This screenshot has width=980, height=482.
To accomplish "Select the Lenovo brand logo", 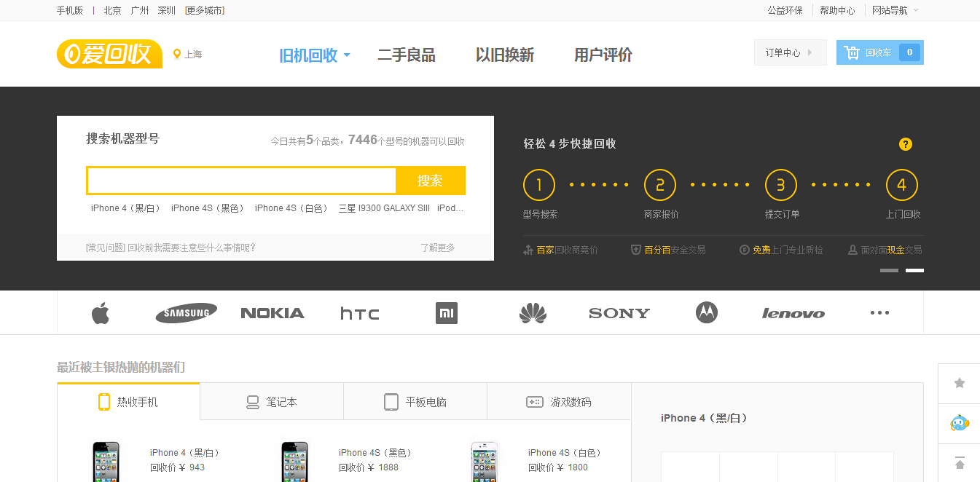I will 793,313.
